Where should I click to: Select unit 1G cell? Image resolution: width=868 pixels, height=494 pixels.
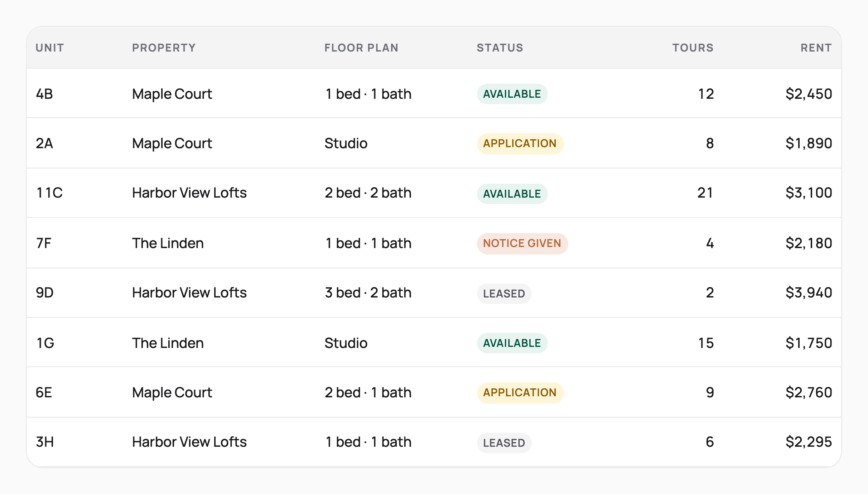pos(45,343)
